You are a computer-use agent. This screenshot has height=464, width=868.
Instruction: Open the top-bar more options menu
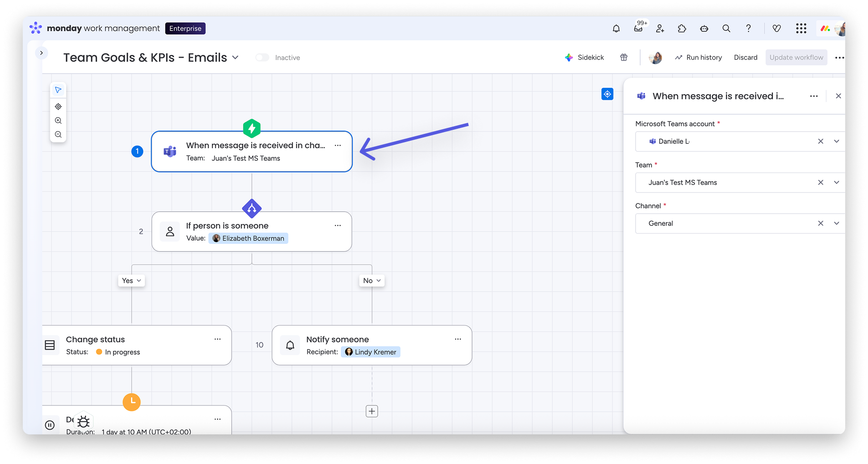839,58
